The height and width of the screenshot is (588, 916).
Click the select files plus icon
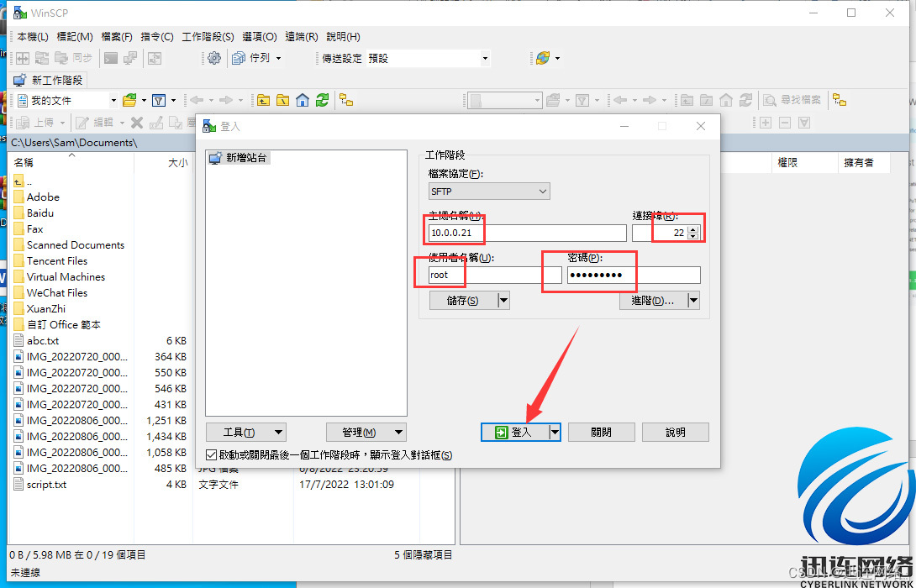pos(766,123)
